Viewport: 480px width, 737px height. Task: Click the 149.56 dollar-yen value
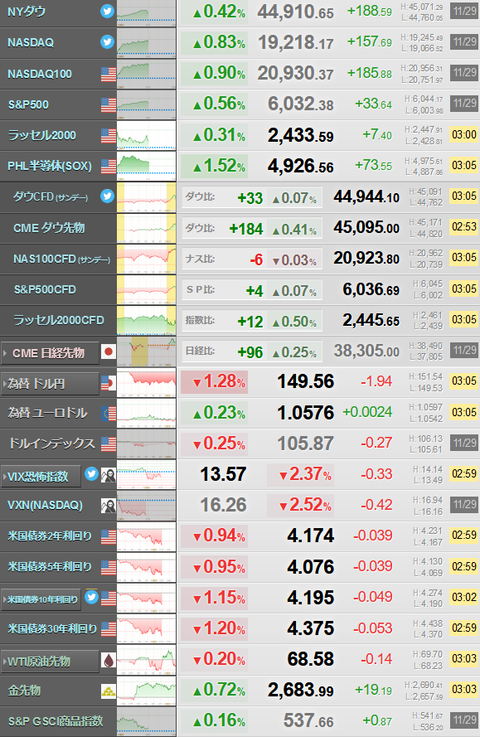(306, 382)
